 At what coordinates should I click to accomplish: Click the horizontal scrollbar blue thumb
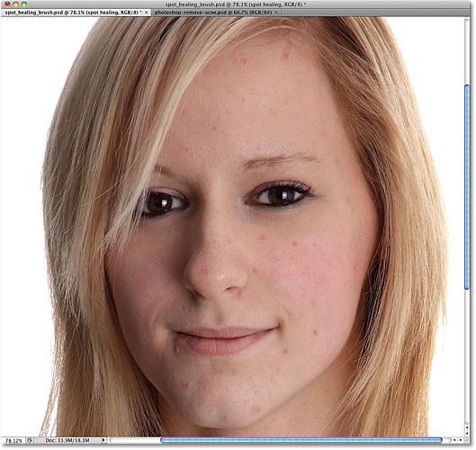301,440
